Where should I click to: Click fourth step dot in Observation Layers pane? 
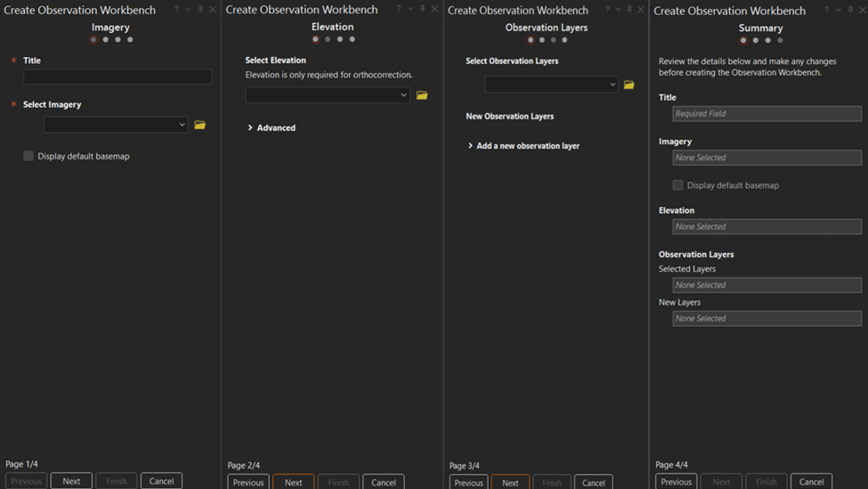pos(564,39)
